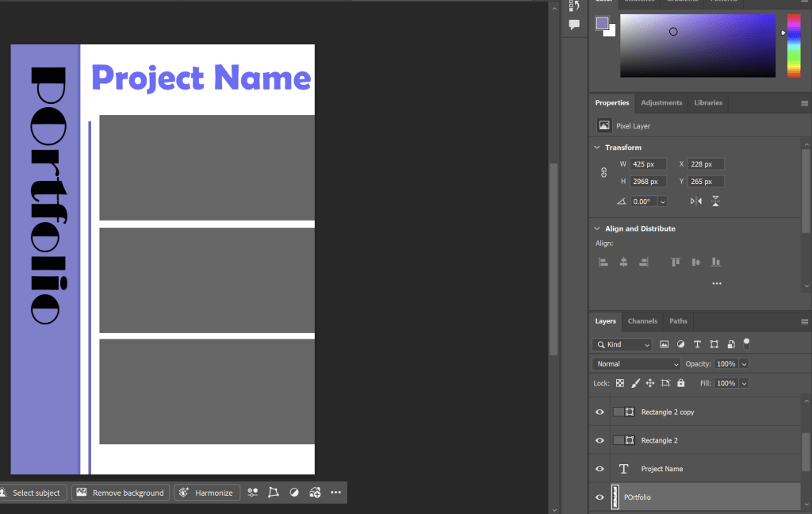The image size is (812, 514).
Task: Open the Adjustments tab
Action: [x=661, y=103]
